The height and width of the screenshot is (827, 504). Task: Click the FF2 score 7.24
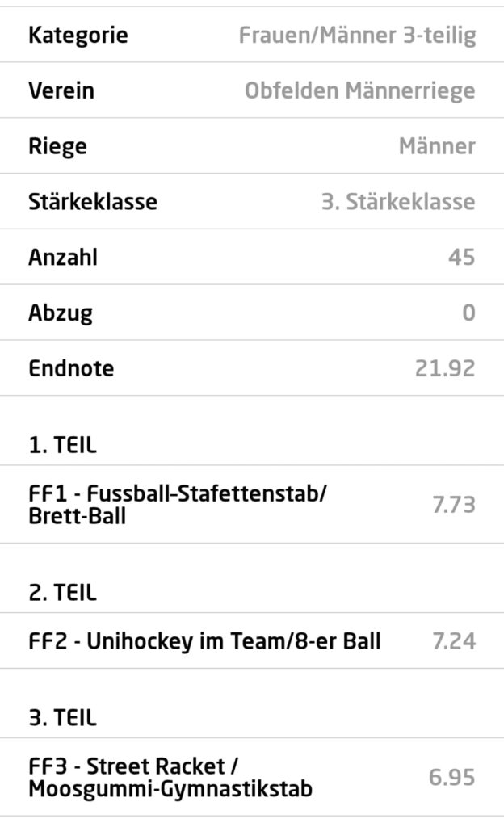(454, 641)
